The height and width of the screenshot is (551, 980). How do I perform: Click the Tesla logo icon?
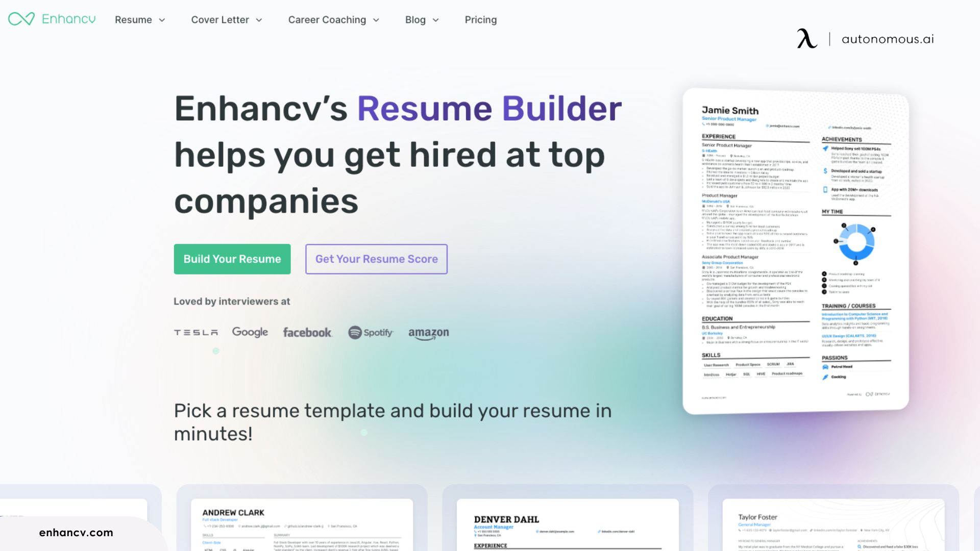click(x=196, y=332)
